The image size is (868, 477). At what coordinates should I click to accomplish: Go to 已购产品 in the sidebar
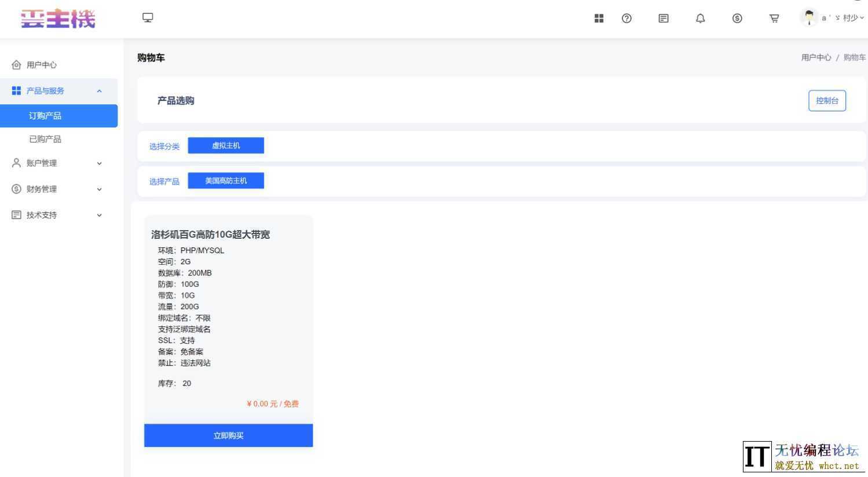pyautogui.click(x=45, y=139)
